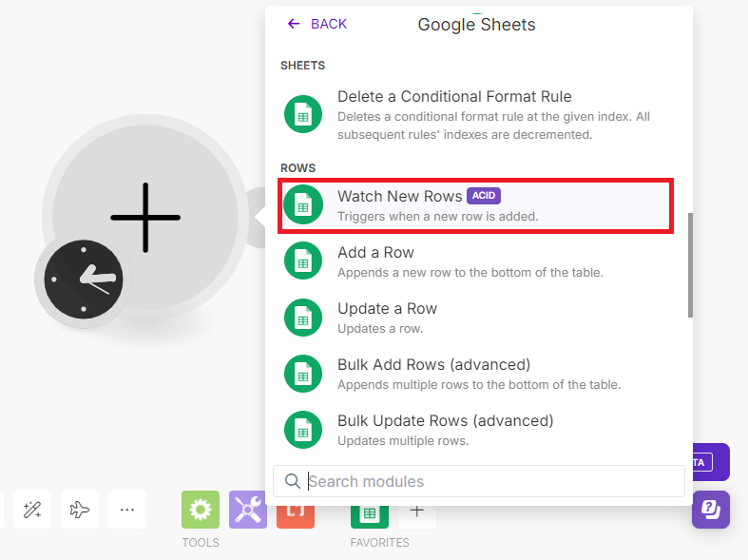748x560 pixels.
Task: Click the Sheets icon beside Update a Row
Action: click(303, 318)
